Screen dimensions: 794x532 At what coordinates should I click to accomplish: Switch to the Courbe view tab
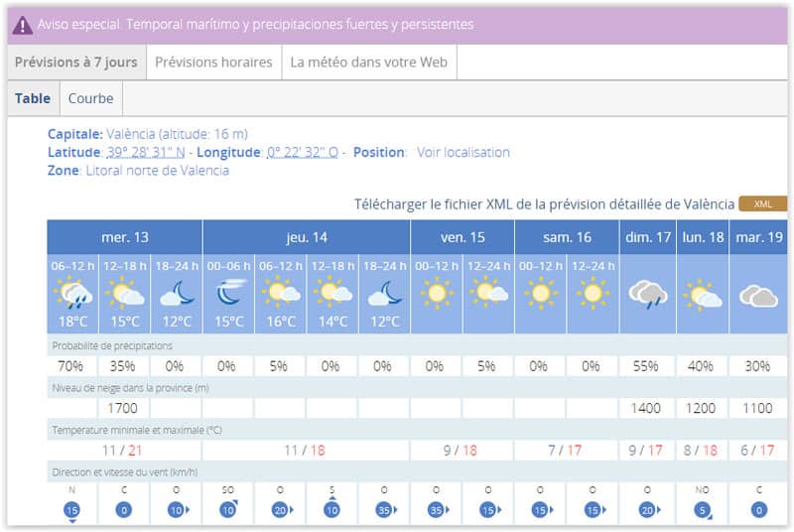pos(90,98)
